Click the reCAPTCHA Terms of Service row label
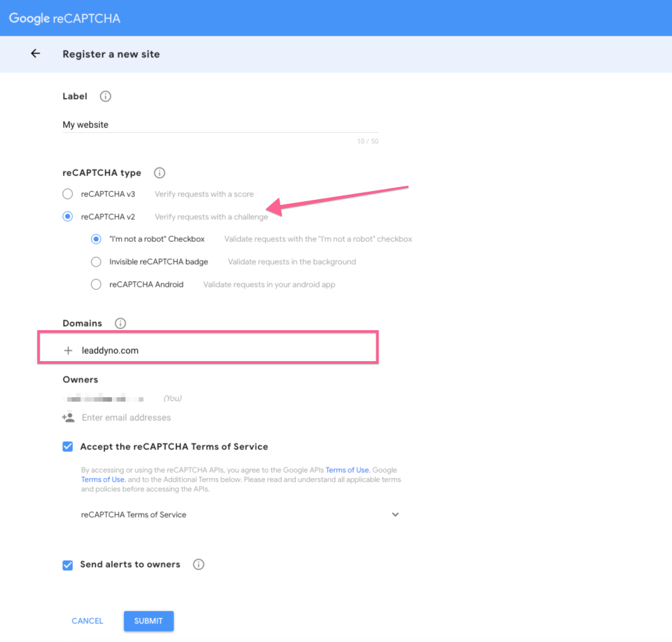This screenshot has height=642, width=672. pos(134,515)
